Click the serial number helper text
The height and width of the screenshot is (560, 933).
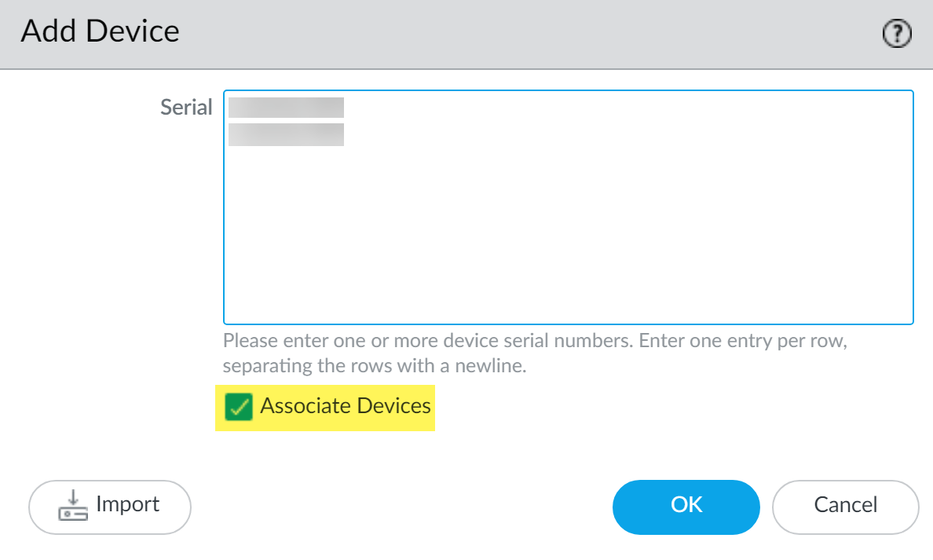click(x=534, y=353)
